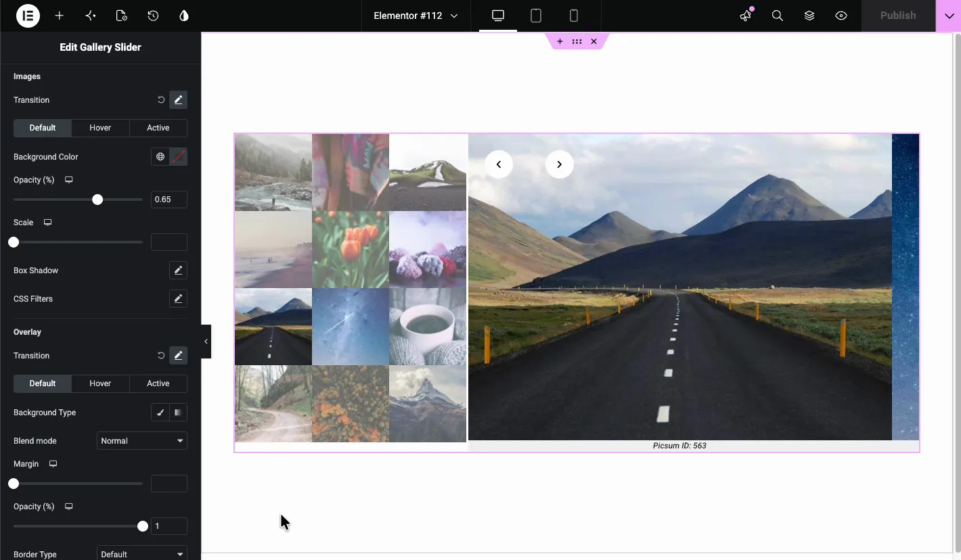This screenshot has height=560, width=961.
Task: Reset the Images Transition setting
Action: 161,100
